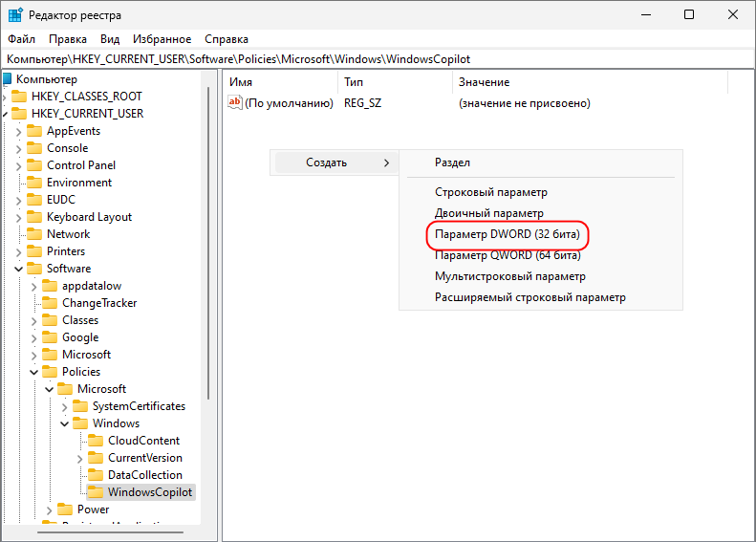
Task: Open the Избранное menu
Action: (x=162, y=39)
